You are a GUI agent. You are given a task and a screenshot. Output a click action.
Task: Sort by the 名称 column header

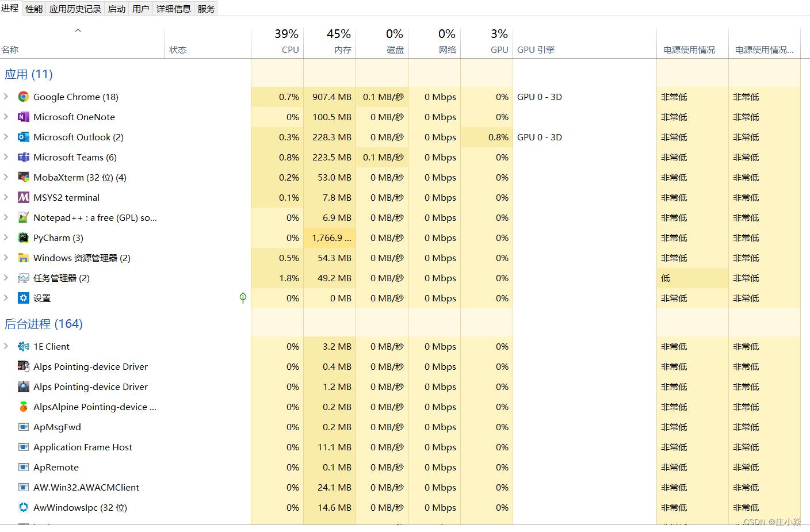(x=82, y=42)
